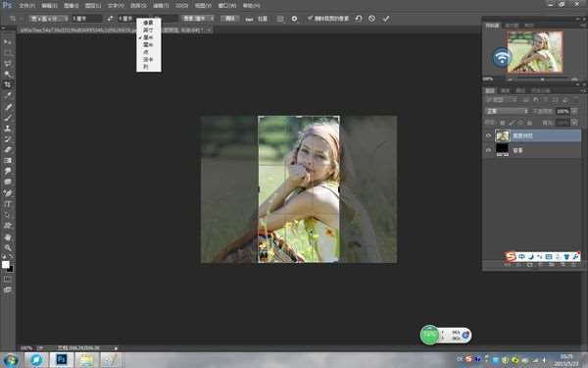The image size is (588, 368).
Task: Swap width and height crop values
Action: tap(110, 19)
